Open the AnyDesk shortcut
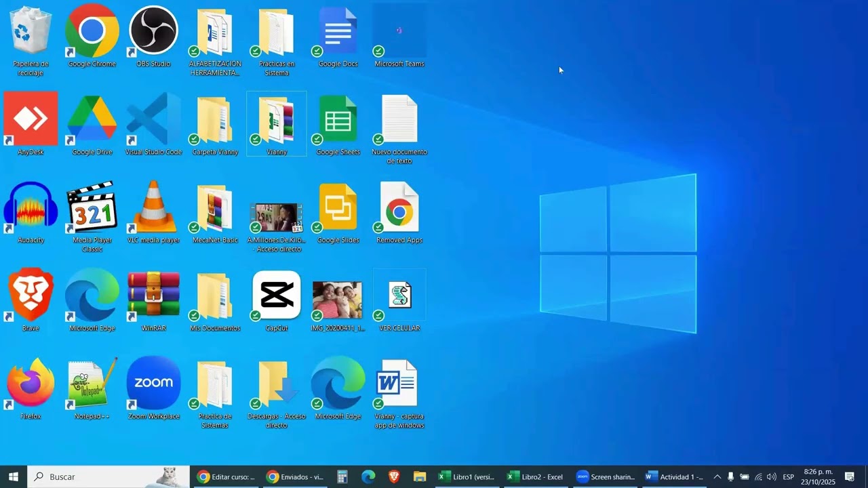Viewport: 868px width, 488px height. 31,125
